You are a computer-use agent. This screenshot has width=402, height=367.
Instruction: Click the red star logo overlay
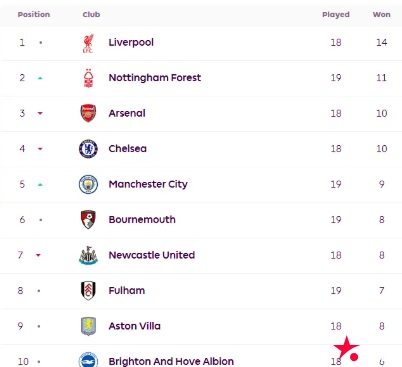click(347, 349)
